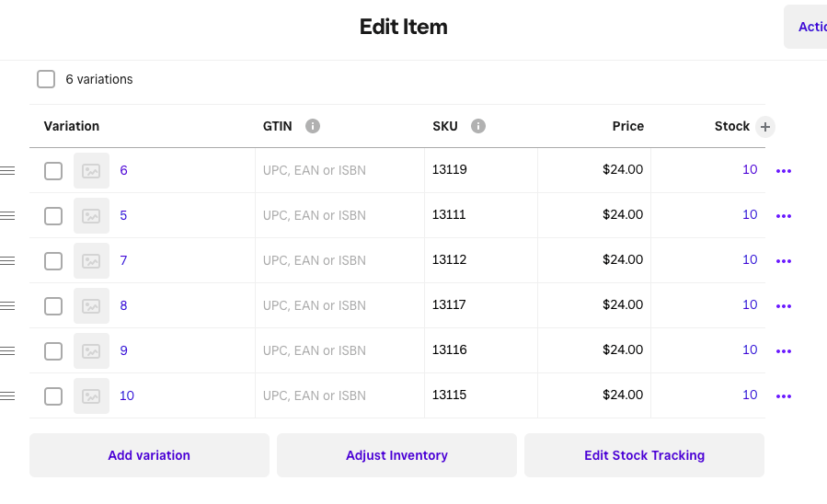Click image placeholder for variation 5
The width and height of the screenshot is (827, 504).
pos(91,215)
